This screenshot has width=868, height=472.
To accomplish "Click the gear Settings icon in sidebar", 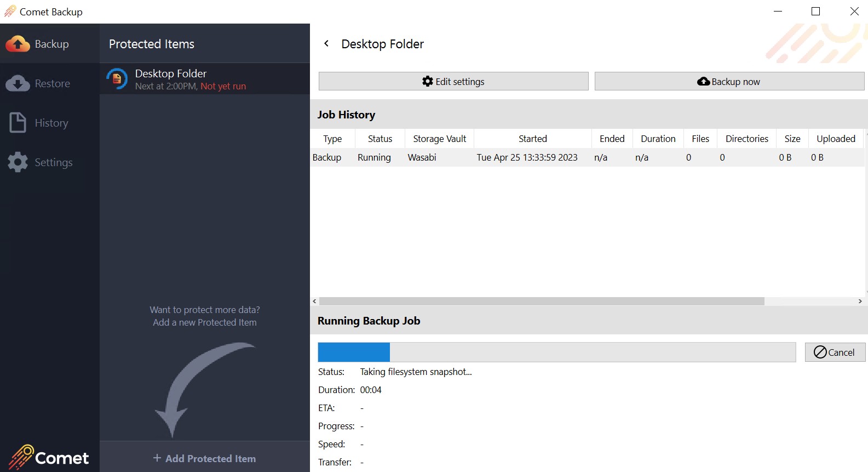I will (x=18, y=162).
